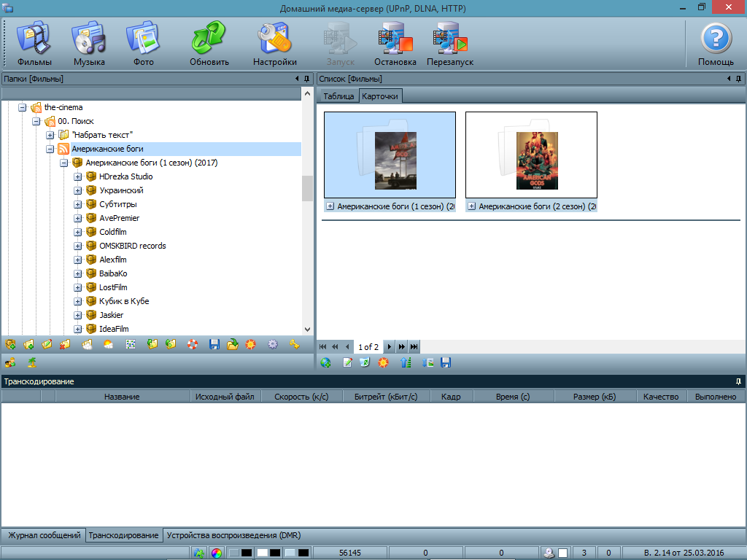This screenshot has height=560, width=747.
Task: Switch to the Таблица tab
Action: pyautogui.click(x=338, y=96)
